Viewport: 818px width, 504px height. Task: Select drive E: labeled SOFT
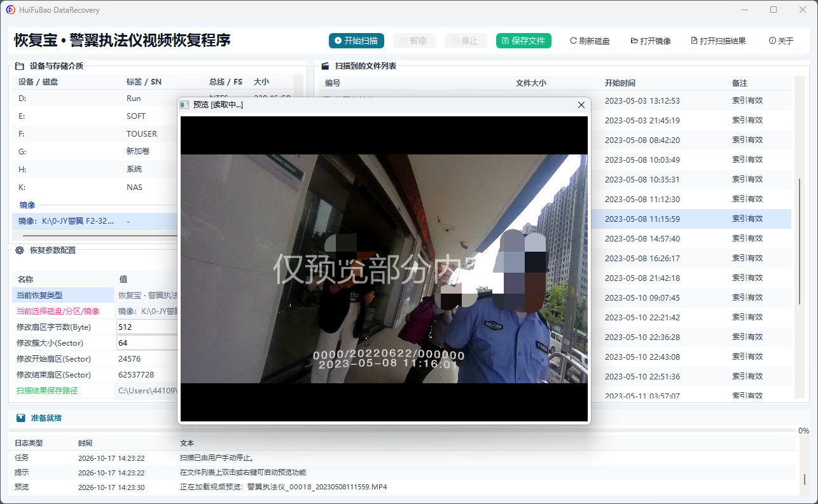94,116
